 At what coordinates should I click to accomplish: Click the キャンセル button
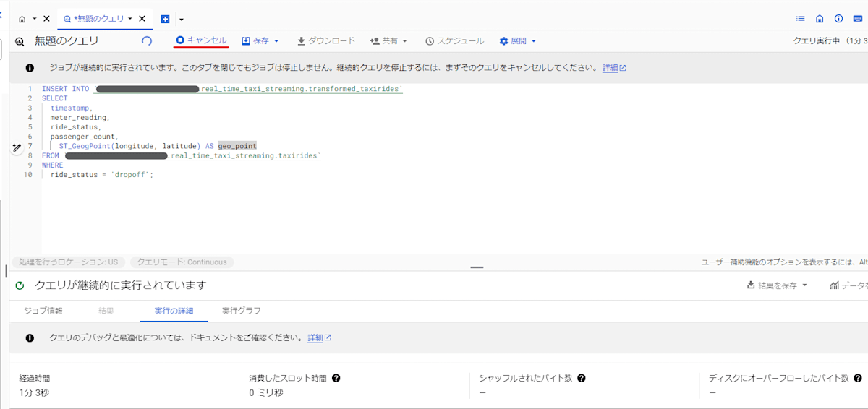tap(202, 40)
